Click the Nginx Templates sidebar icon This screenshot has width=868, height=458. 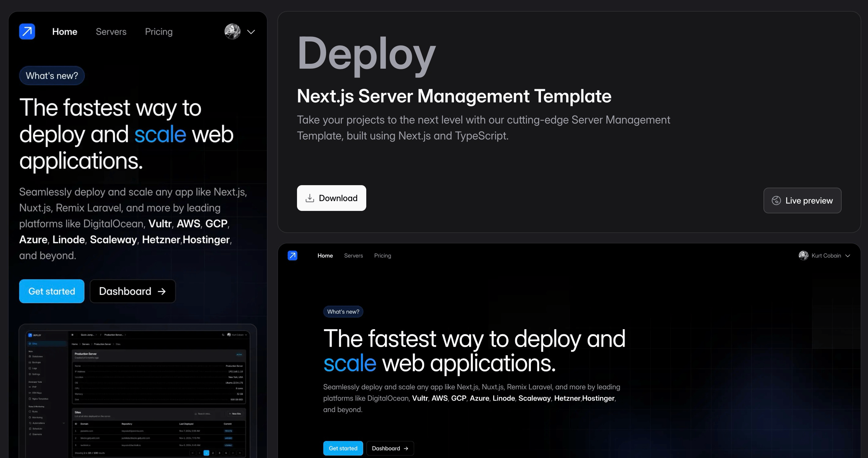tap(30, 399)
